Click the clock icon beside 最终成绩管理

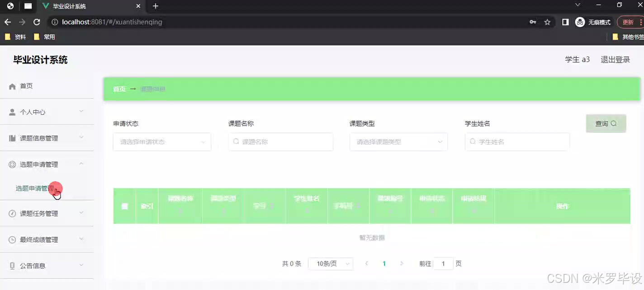click(x=11, y=239)
